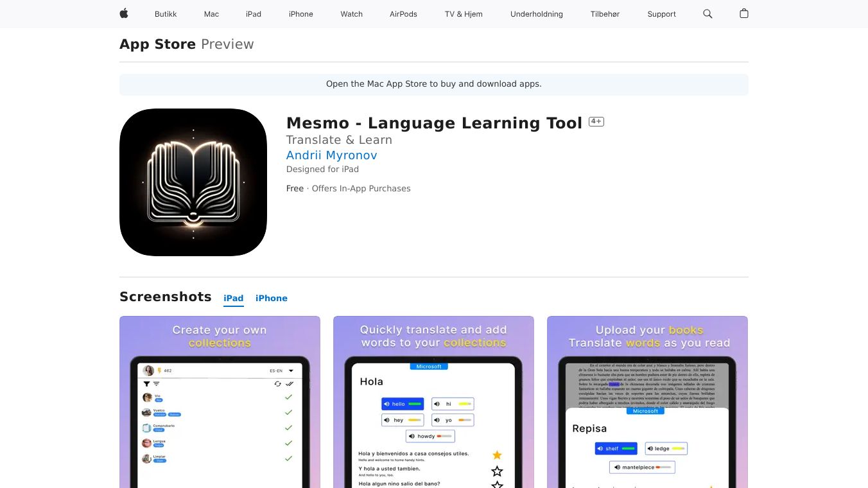Open the Underholdning menu item
The image size is (868, 488).
(x=537, y=14)
